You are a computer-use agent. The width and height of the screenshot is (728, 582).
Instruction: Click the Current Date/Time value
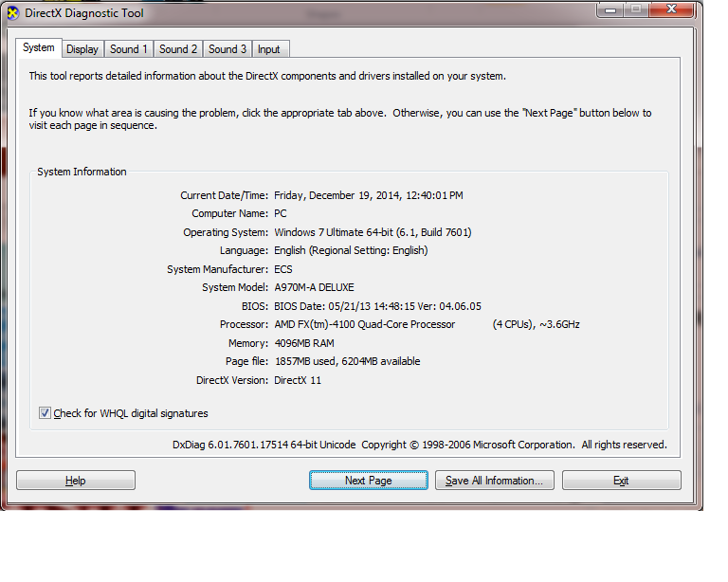pyautogui.click(x=368, y=195)
